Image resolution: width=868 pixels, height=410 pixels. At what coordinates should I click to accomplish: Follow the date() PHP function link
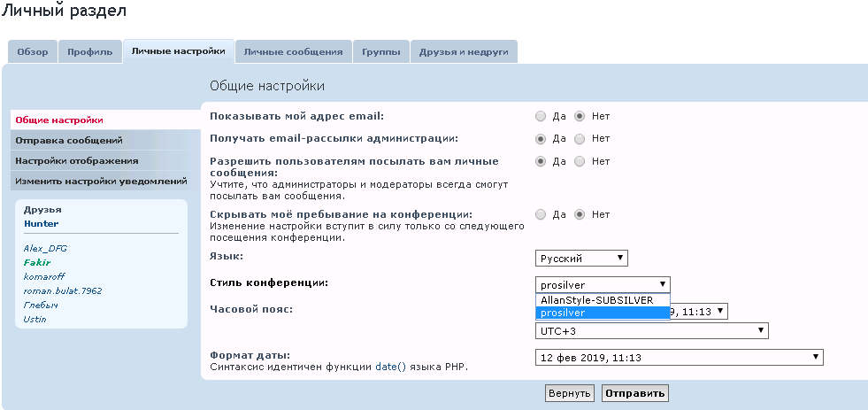[x=390, y=366]
